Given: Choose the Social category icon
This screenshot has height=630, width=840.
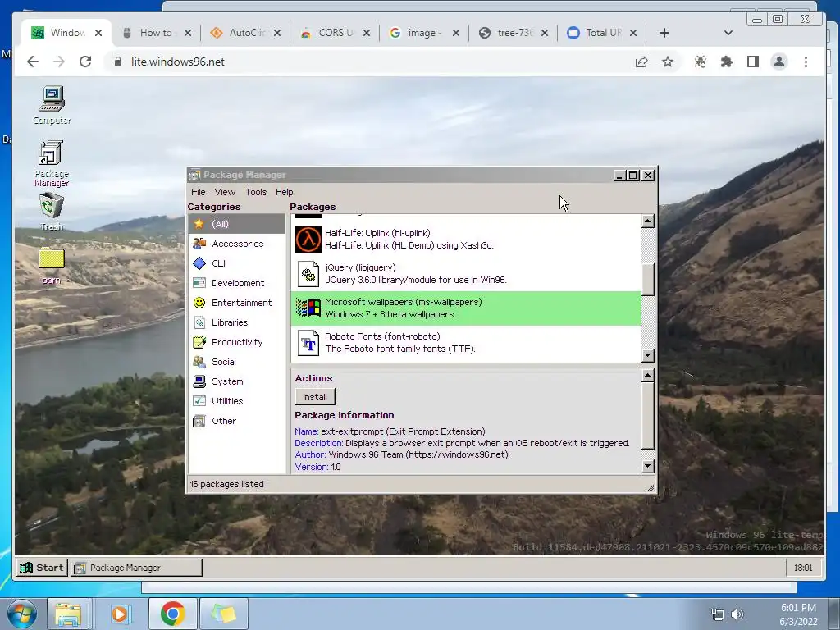Looking at the screenshot, I should tap(199, 362).
